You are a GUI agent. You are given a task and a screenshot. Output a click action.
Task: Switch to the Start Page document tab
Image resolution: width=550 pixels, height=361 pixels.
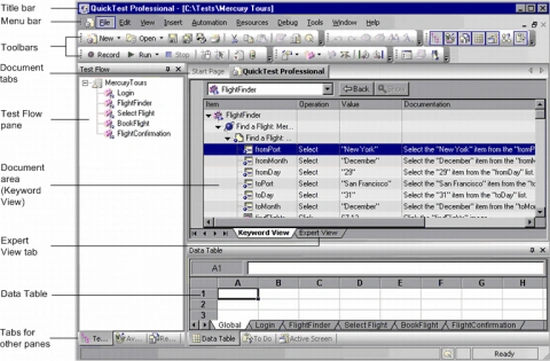pyautogui.click(x=208, y=72)
